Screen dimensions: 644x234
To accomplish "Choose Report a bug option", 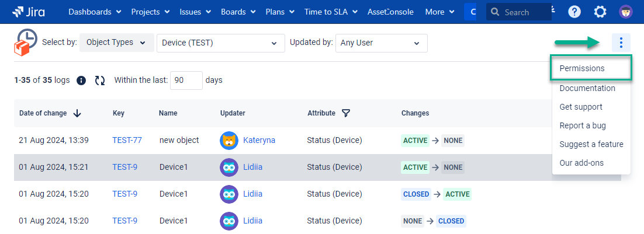I will point(582,125).
